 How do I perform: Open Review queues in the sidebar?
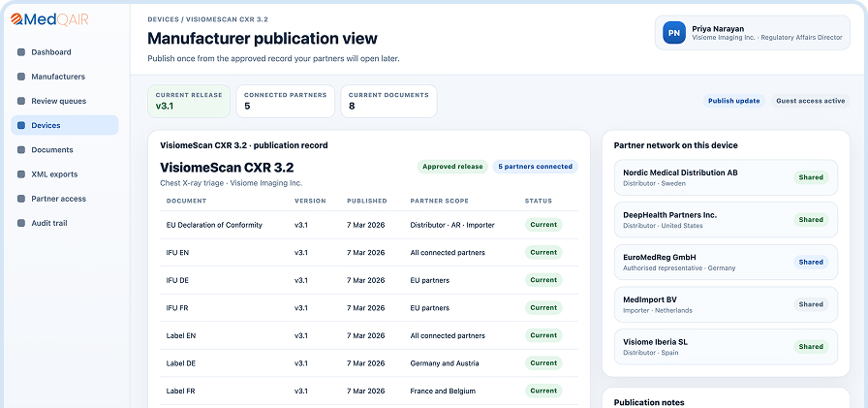(x=65, y=101)
